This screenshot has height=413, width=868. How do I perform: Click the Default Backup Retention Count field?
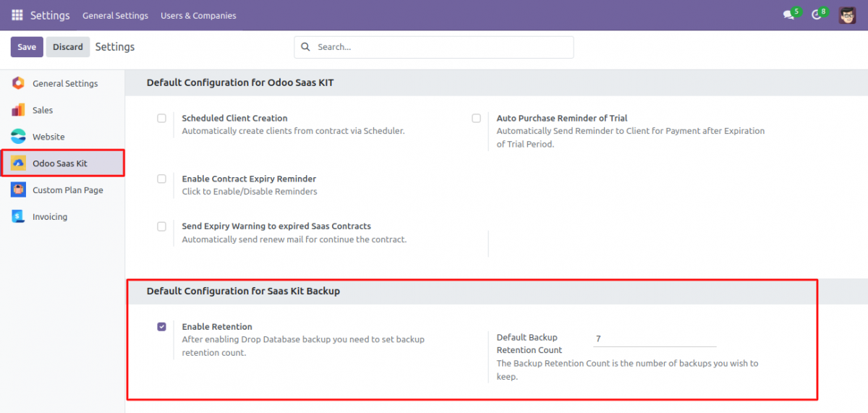click(x=654, y=339)
